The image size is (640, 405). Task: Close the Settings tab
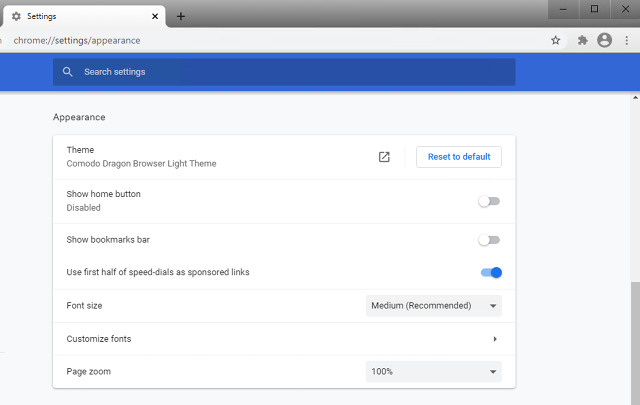155,16
